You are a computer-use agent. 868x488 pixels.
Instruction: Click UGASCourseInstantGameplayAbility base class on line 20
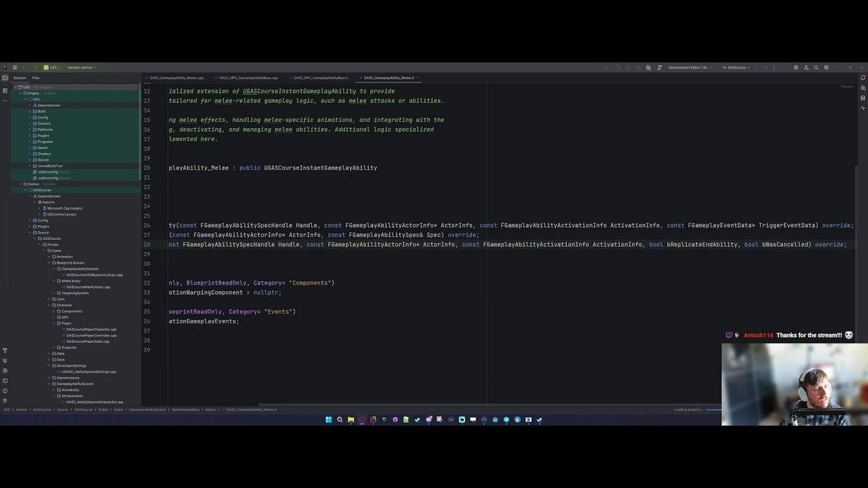(320, 167)
